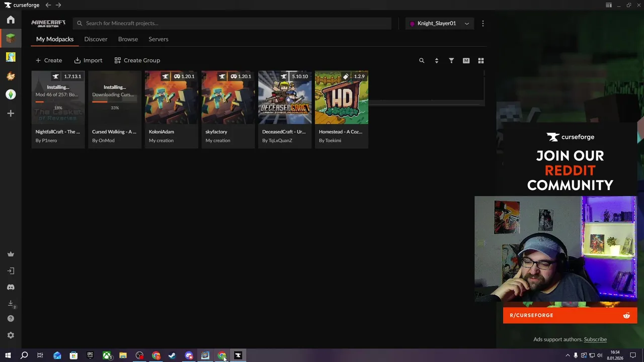The image size is (644, 362).
Task: Open Steam from the taskbar
Action: (172, 355)
